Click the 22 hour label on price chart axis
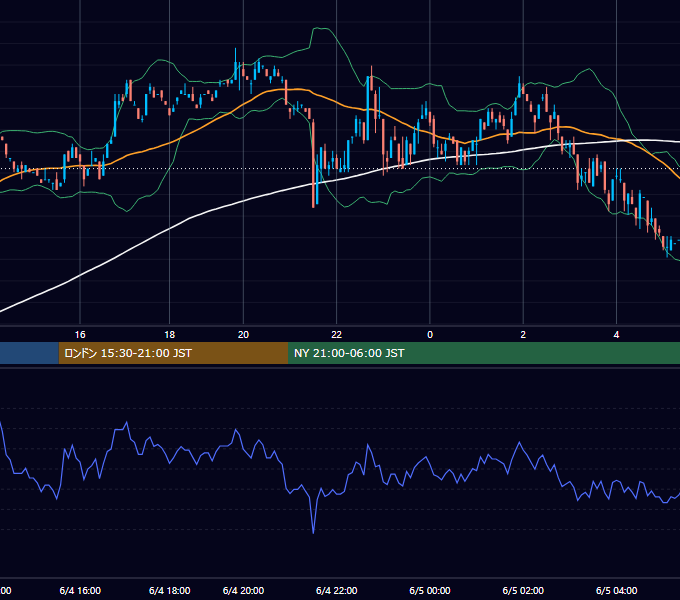This screenshot has height=600, width=680. 337,335
